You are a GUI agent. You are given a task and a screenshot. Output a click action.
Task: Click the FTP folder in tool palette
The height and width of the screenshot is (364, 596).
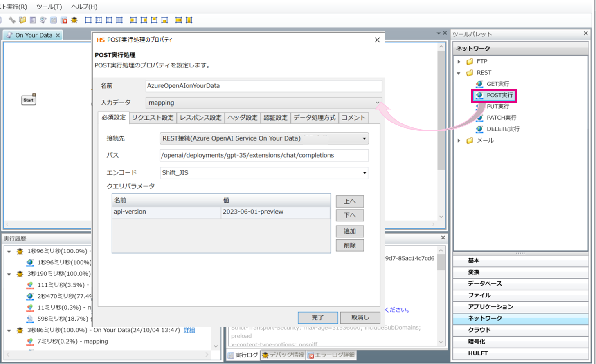[477, 61]
